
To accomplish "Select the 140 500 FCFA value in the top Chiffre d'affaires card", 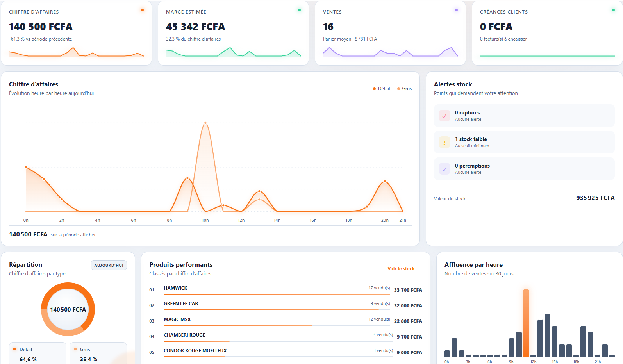I will [41, 27].
